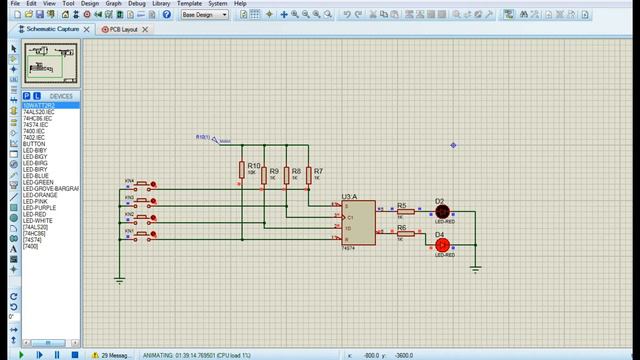Click the L library button
Viewport: 640px width, 360px height.
point(37,96)
